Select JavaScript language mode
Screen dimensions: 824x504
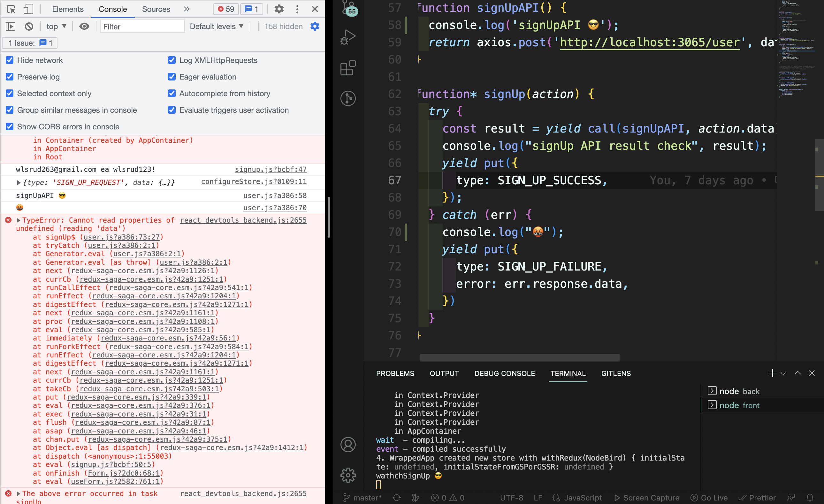[x=577, y=498]
